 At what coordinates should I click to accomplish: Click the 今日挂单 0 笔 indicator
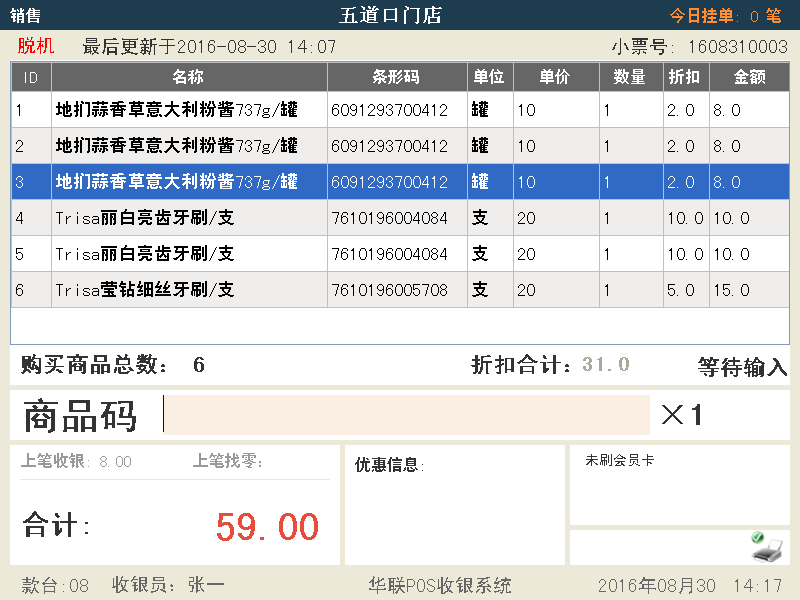(725, 16)
